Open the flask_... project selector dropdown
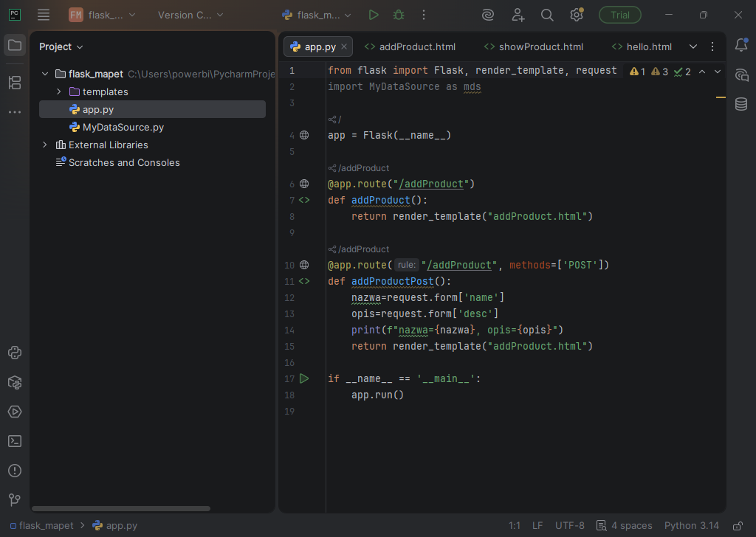756x537 pixels. tap(102, 15)
